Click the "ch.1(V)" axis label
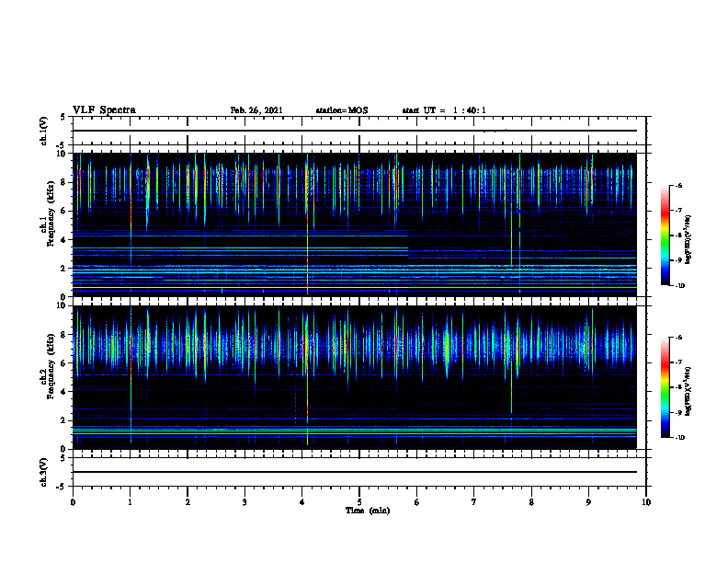 [x=43, y=131]
